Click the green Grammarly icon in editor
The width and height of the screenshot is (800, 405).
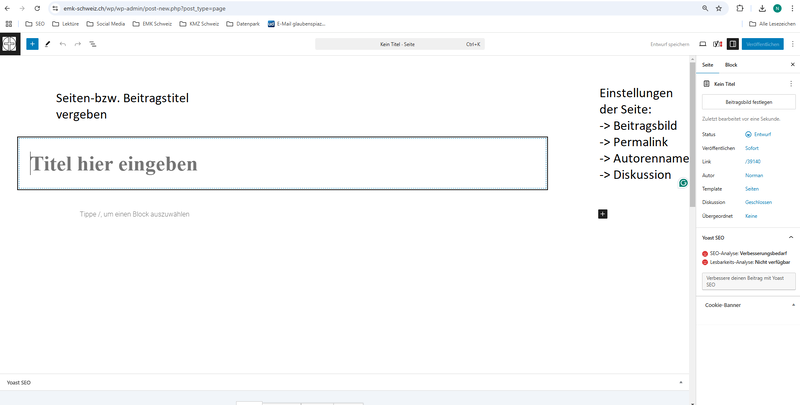[x=683, y=183]
